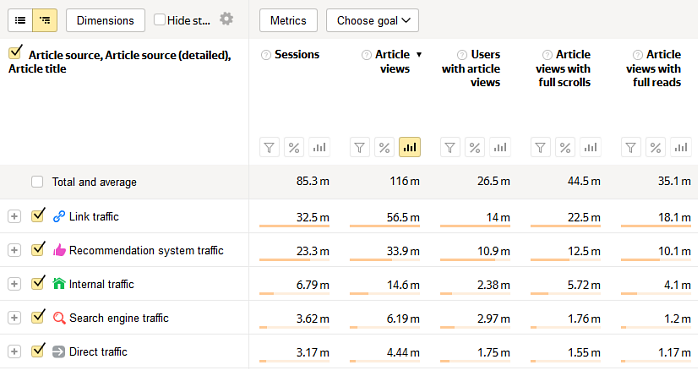
Task: Open the Metrics button
Action: click(288, 20)
